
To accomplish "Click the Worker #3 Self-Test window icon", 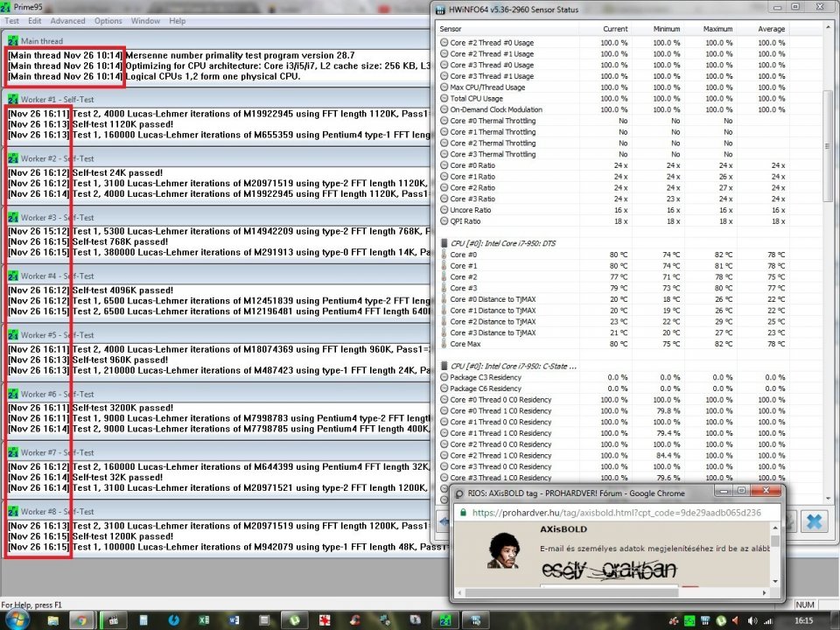I will (x=13, y=218).
